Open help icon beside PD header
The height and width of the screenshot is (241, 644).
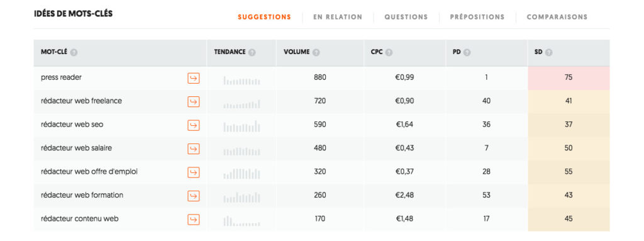[467, 53]
